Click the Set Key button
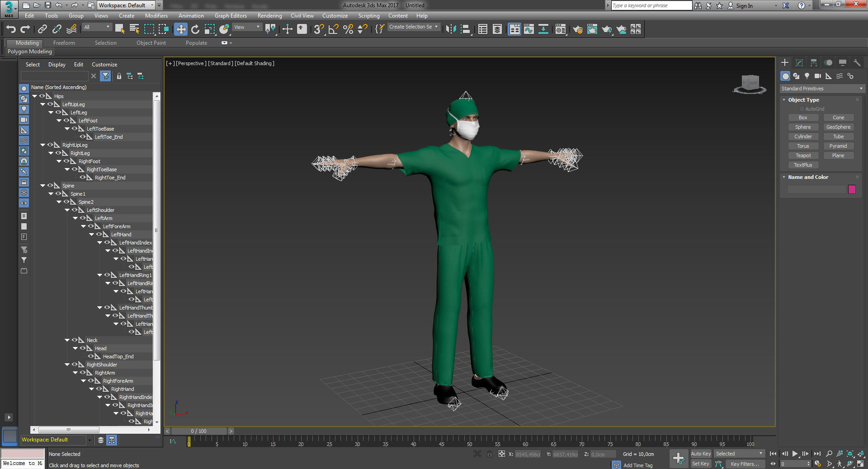Viewport: 868px width, 469px height. click(701, 464)
